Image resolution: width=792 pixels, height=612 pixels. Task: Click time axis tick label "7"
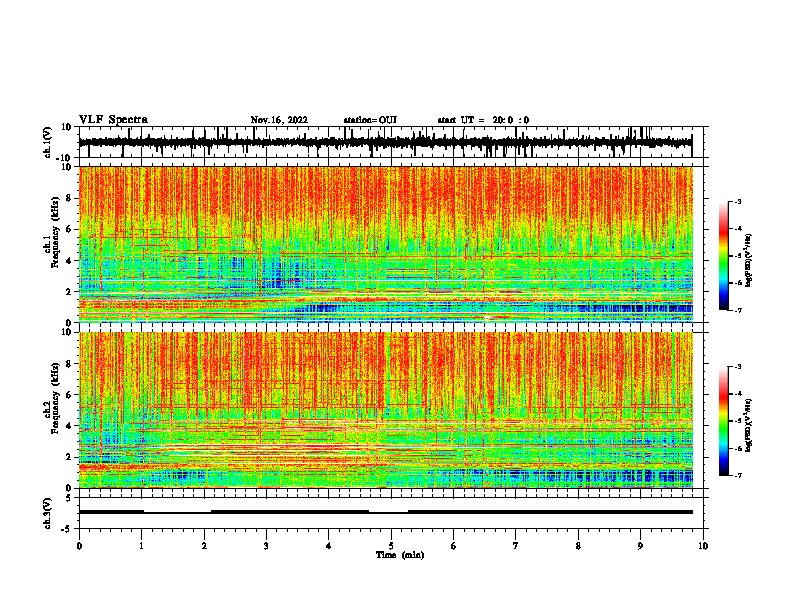516,546
